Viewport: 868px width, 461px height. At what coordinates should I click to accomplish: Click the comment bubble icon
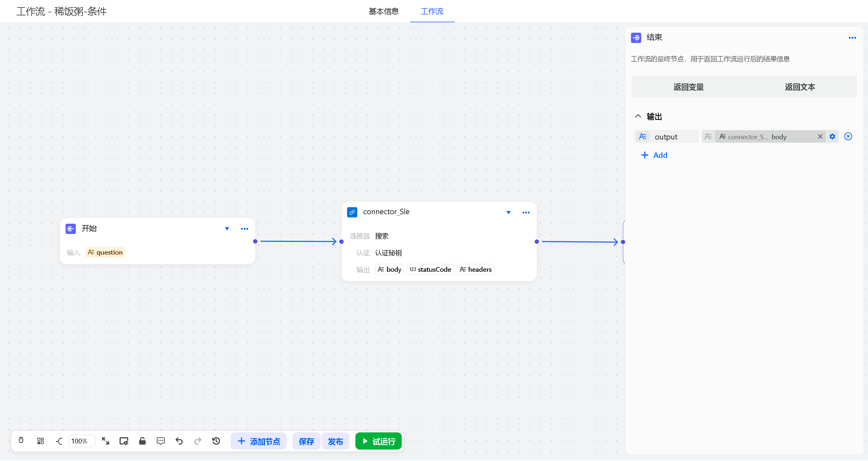[160, 441]
